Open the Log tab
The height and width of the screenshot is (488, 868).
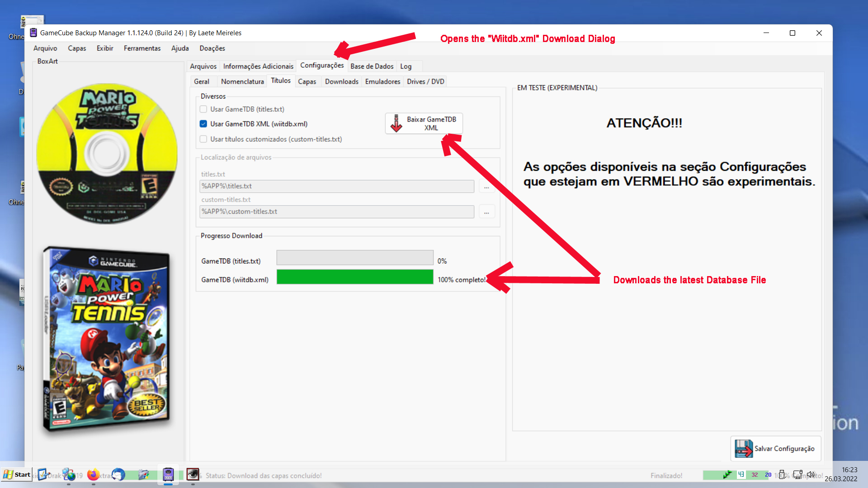[x=406, y=66]
